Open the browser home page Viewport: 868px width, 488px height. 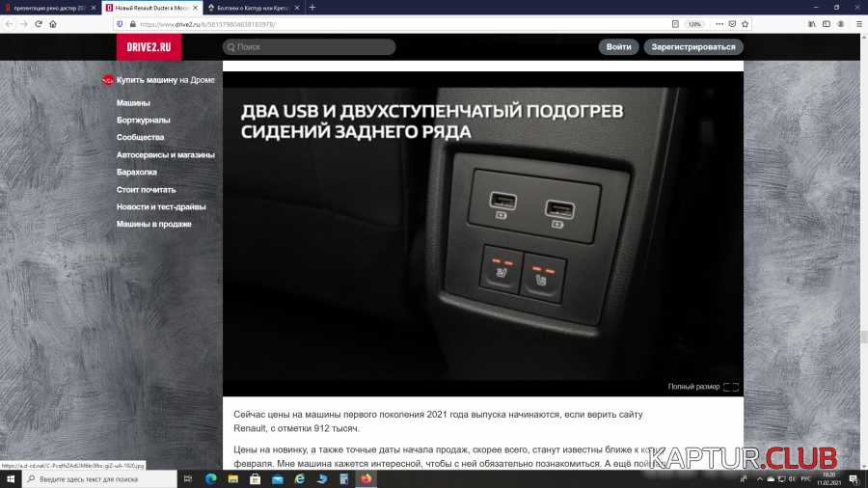pyautogui.click(x=53, y=24)
